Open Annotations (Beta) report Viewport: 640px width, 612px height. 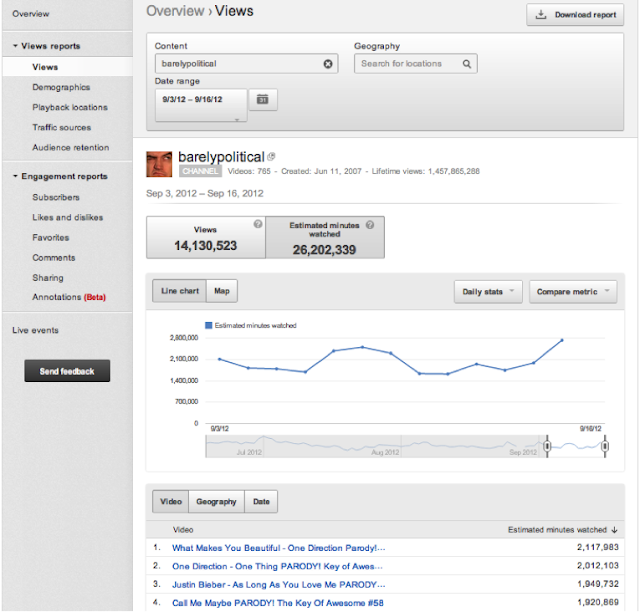tap(69, 297)
